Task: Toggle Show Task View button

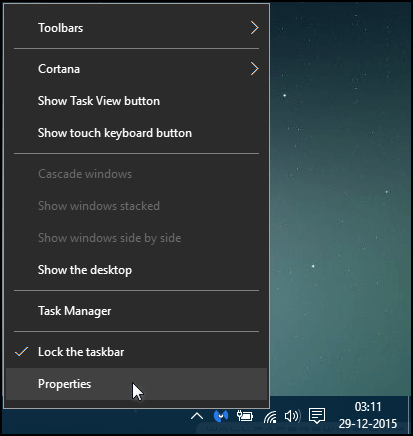Action: coord(136,101)
